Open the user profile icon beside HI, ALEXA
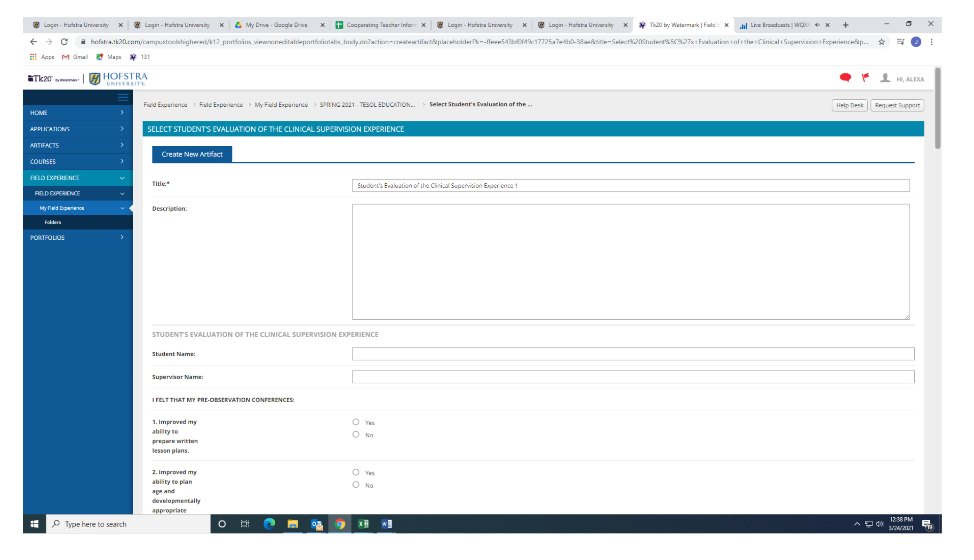This screenshot has width=974, height=560. click(885, 78)
